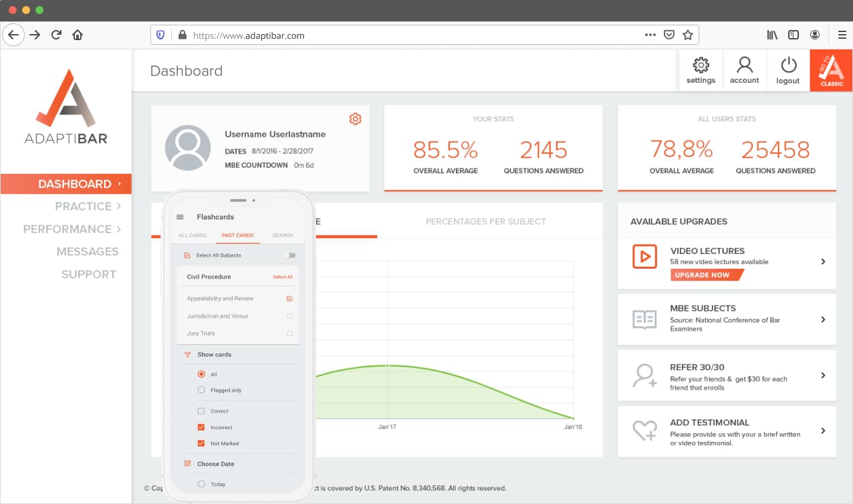The image size is (853, 504).
Task: Tick the Select All Subjects checkbox
Action: point(187,255)
